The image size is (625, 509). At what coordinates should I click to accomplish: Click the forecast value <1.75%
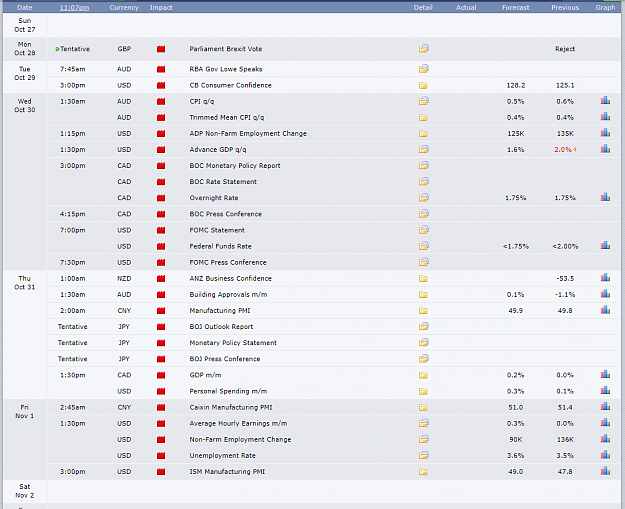(516, 246)
